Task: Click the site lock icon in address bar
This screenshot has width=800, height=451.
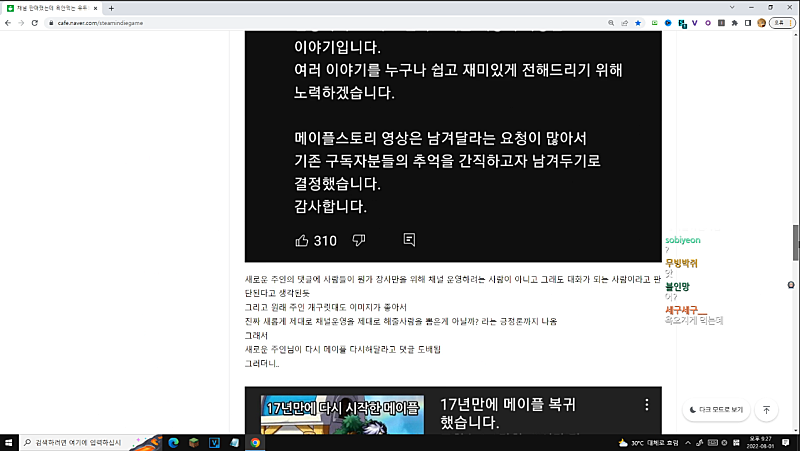Action: tap(51, 23)
